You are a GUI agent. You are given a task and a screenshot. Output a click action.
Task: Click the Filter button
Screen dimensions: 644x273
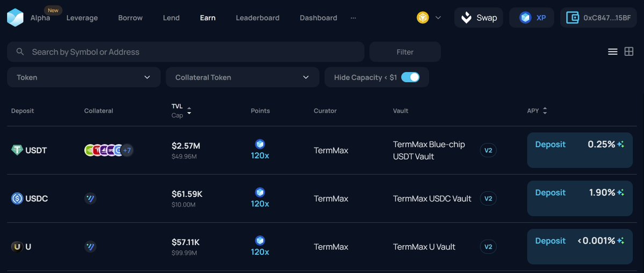pos(405,51)
